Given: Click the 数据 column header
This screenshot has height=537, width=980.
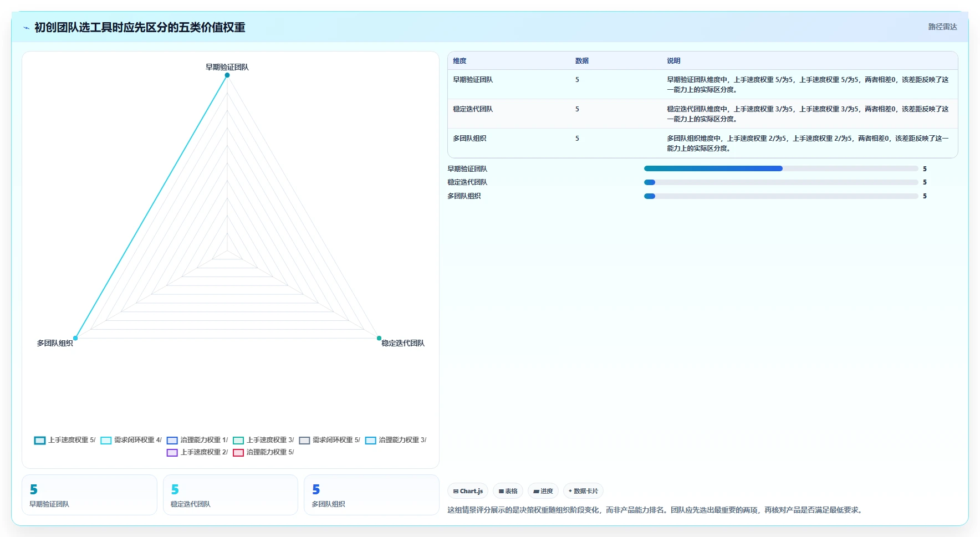Looking at the screenshot, I should (582, 61).
